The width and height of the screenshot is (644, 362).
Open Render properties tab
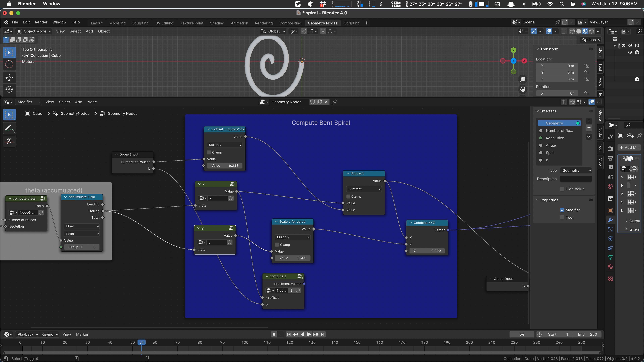[610, 148]
